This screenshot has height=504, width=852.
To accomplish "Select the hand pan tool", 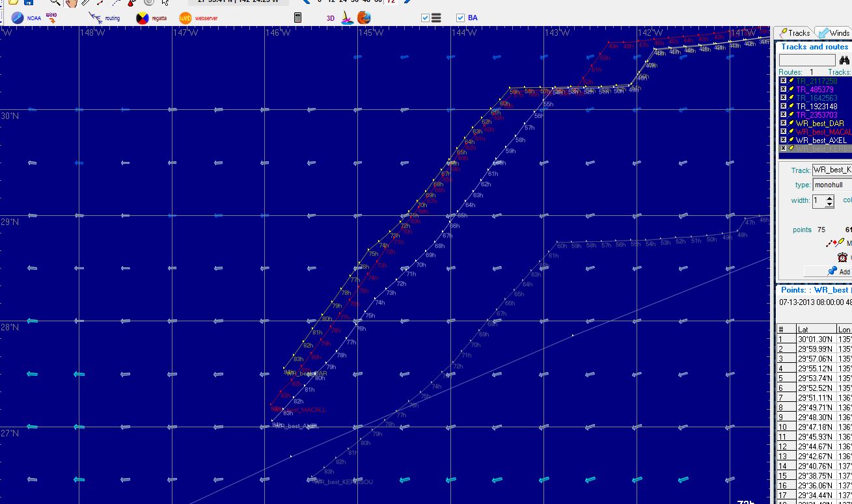I will coord(72,3).
